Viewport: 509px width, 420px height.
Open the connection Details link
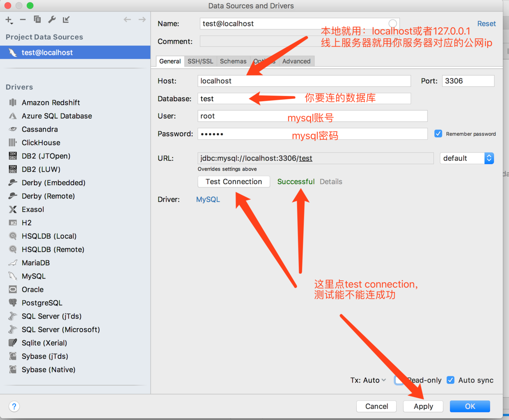click(x=331, y=182)
